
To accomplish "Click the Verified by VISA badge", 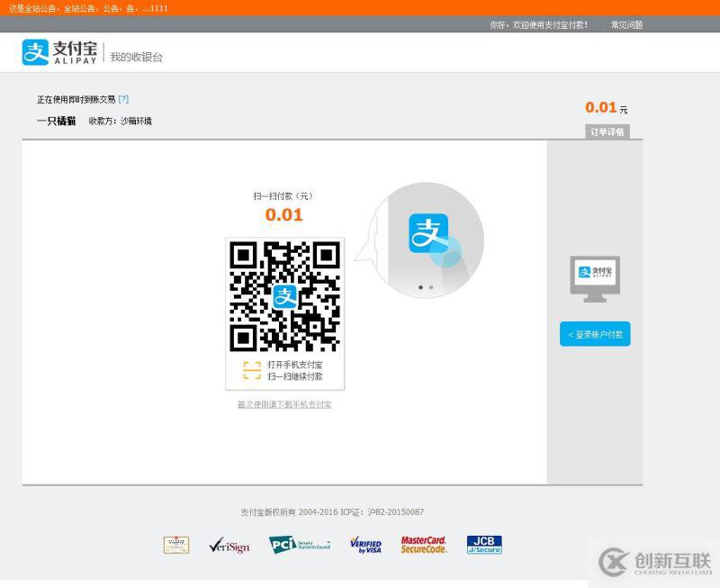I will tap(364, 544).
